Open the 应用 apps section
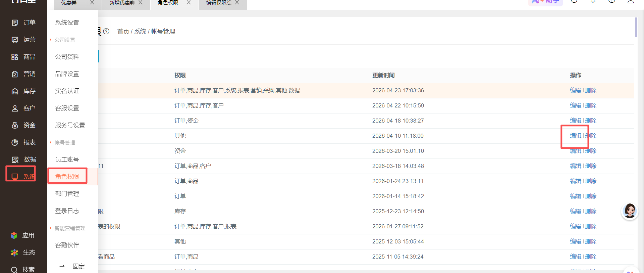The height and width of the screenshot is (273, 644). pyautogui.click(x=22, y=235)
